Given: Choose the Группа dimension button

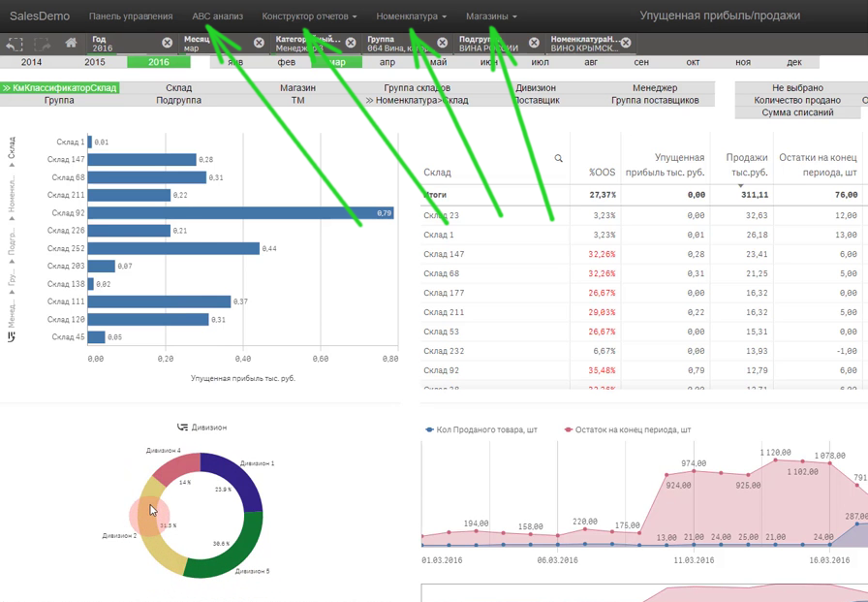Looking at the screenshot, I should 59,100.
